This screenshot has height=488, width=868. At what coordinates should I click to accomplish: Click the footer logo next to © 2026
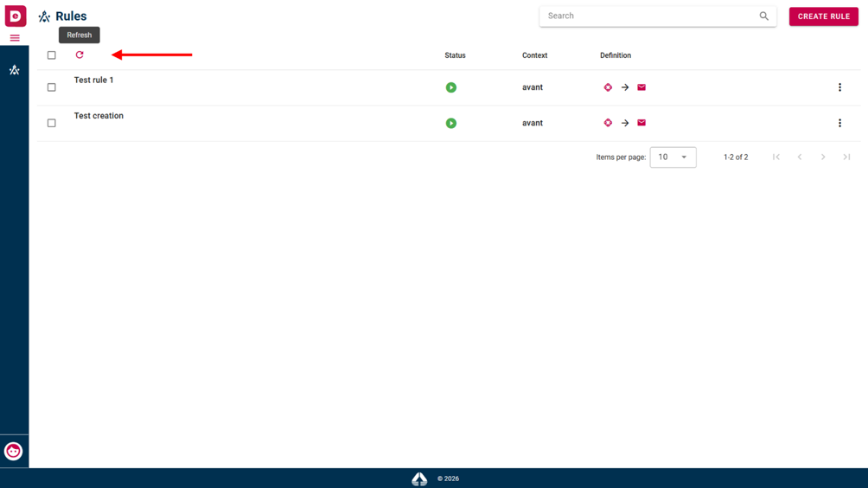pyautogui.click(x=419, y=478)
